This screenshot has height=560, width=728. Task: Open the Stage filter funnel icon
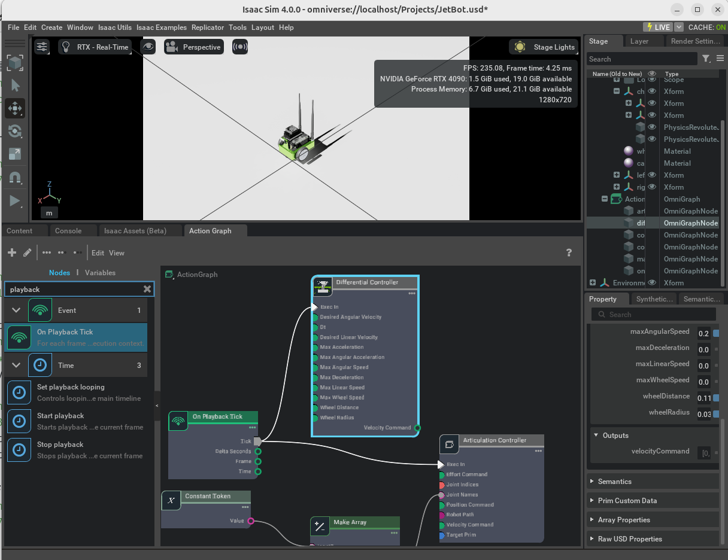706,59
